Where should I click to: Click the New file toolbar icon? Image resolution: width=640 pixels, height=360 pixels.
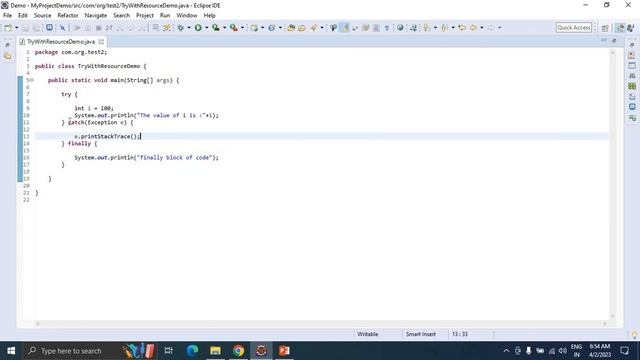coord(8,28)
